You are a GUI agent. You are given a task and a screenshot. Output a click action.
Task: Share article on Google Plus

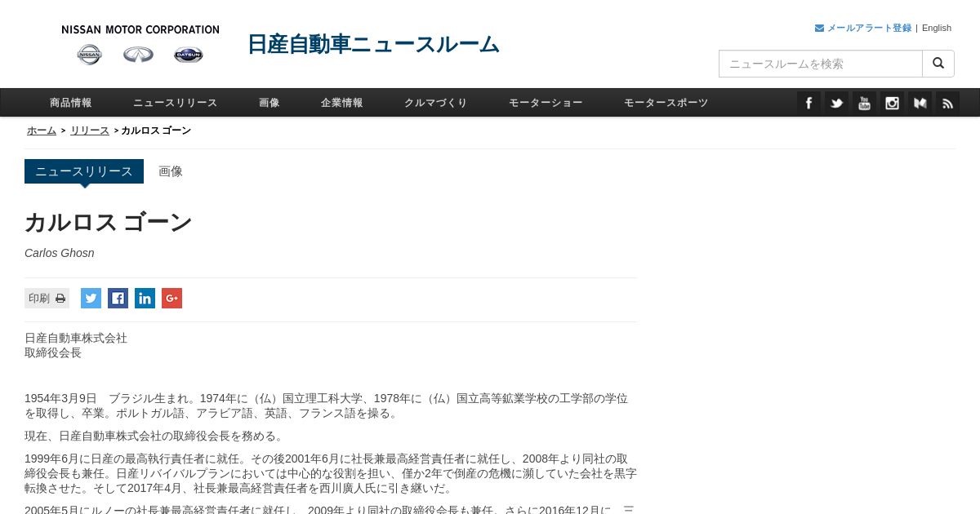[171, 299]
